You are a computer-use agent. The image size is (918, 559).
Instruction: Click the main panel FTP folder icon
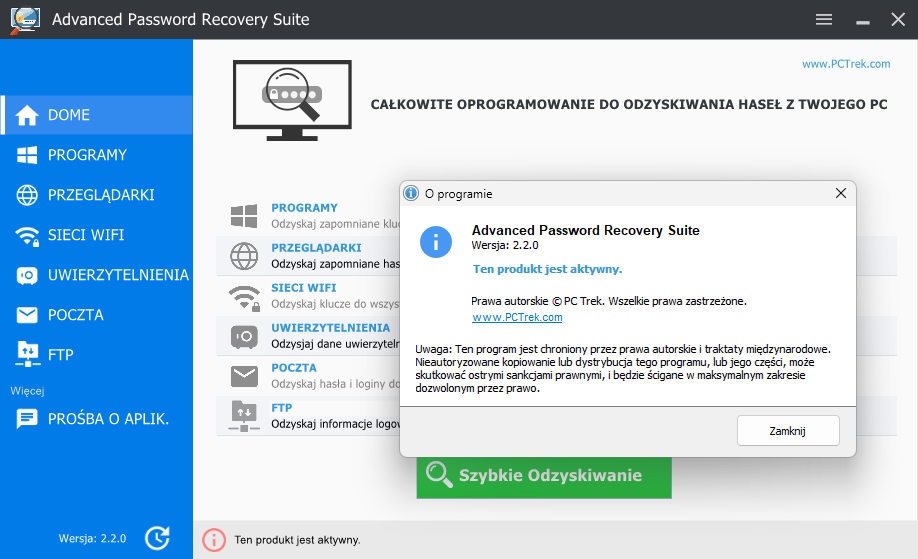tap(244, 416)
